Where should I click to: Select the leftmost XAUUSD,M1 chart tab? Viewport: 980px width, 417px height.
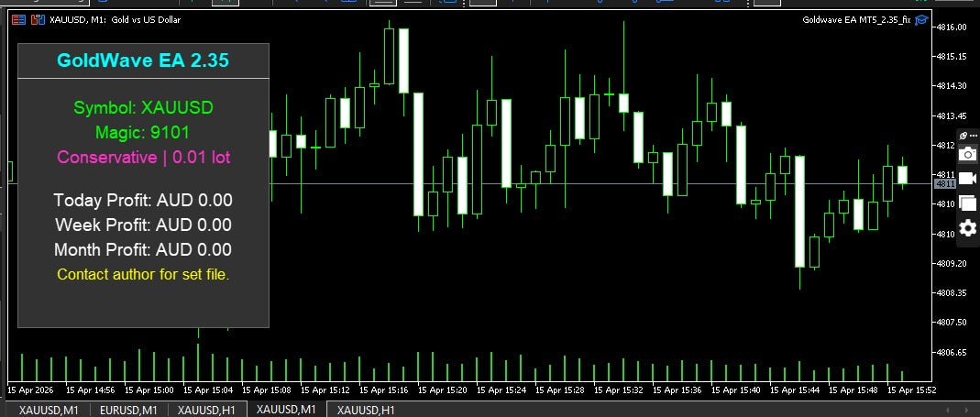50,410
